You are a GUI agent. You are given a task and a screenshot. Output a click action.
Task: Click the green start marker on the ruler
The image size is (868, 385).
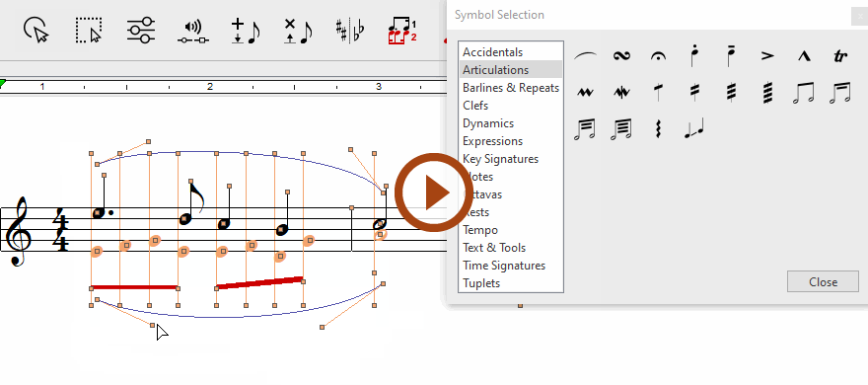click(x=3, y=84)
